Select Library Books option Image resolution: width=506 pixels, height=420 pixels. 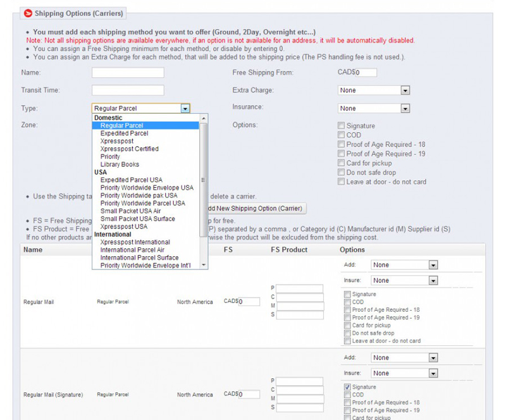pyautogui.click(x=120, y=164)
